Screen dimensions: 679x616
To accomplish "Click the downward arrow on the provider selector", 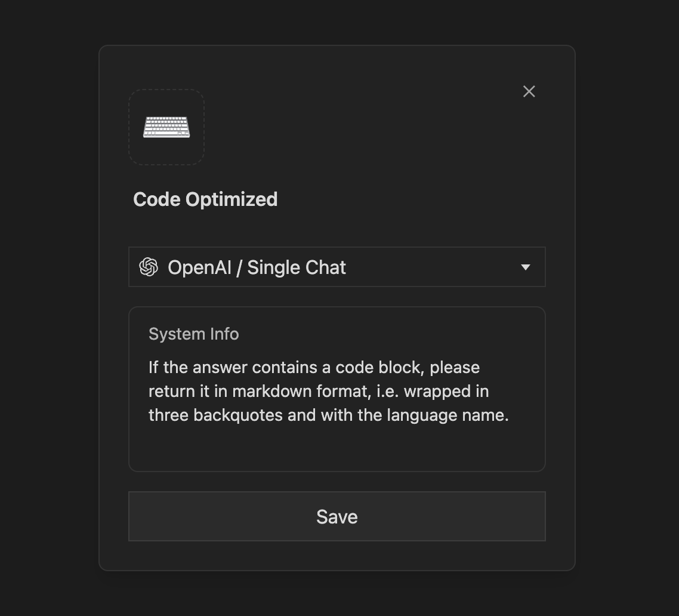I will click(526, 267).
